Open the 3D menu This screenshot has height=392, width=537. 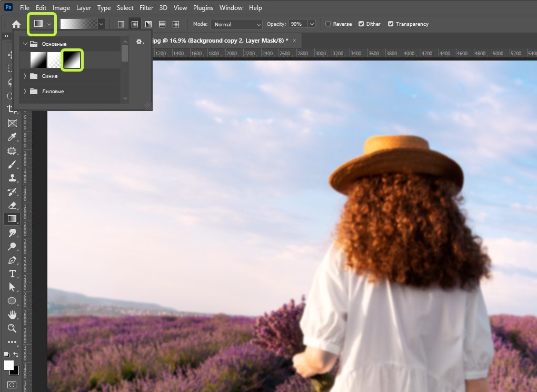(x=163, y=7)
